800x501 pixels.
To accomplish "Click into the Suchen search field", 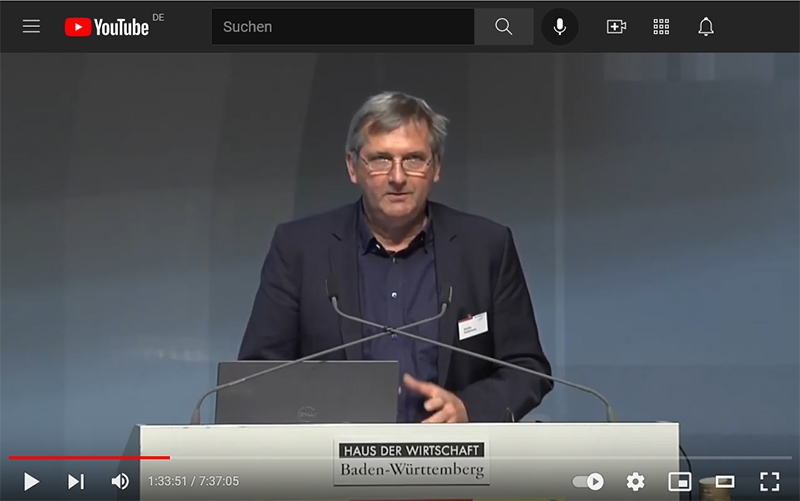I will point(342,27).
